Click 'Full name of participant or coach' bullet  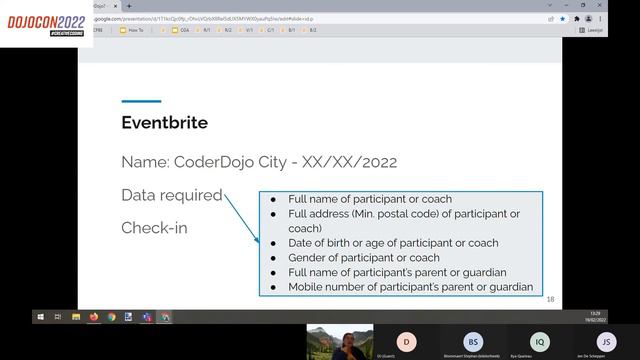pos(370,199)
